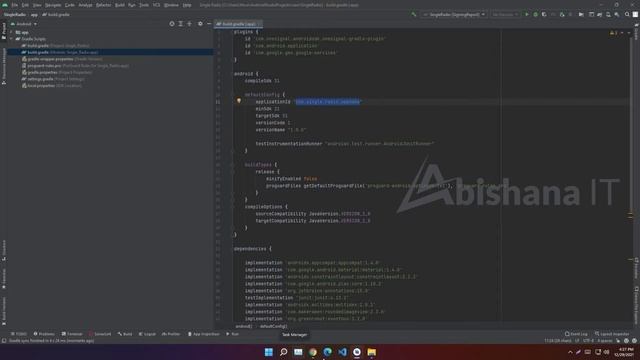Click the Make Project hammer icon

[414, 15]
